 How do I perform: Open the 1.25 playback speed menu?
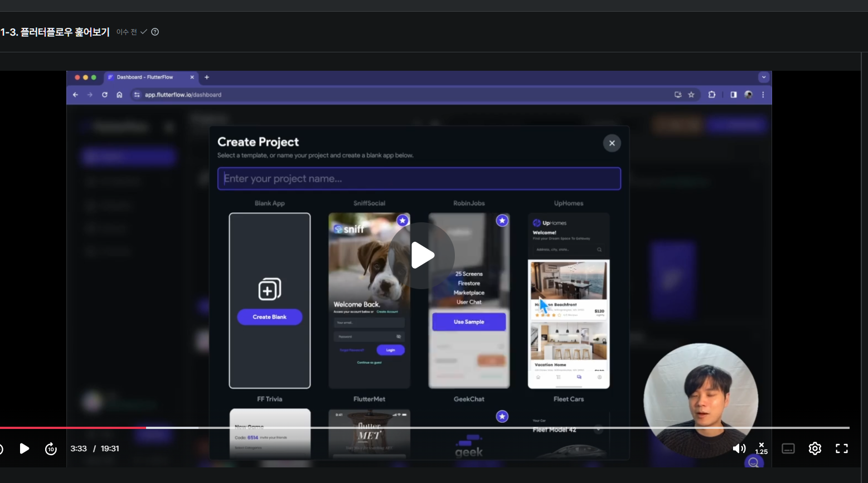click(762, 448)
